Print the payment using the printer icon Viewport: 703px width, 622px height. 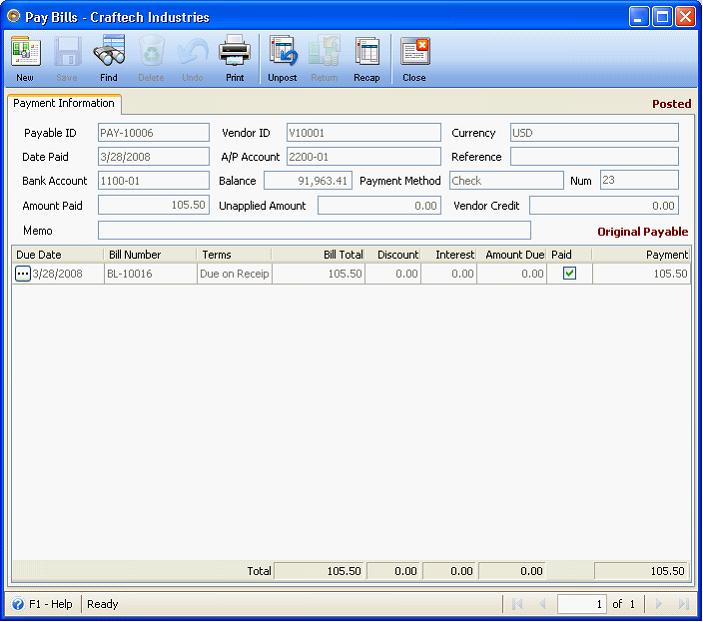pos(234,52)
